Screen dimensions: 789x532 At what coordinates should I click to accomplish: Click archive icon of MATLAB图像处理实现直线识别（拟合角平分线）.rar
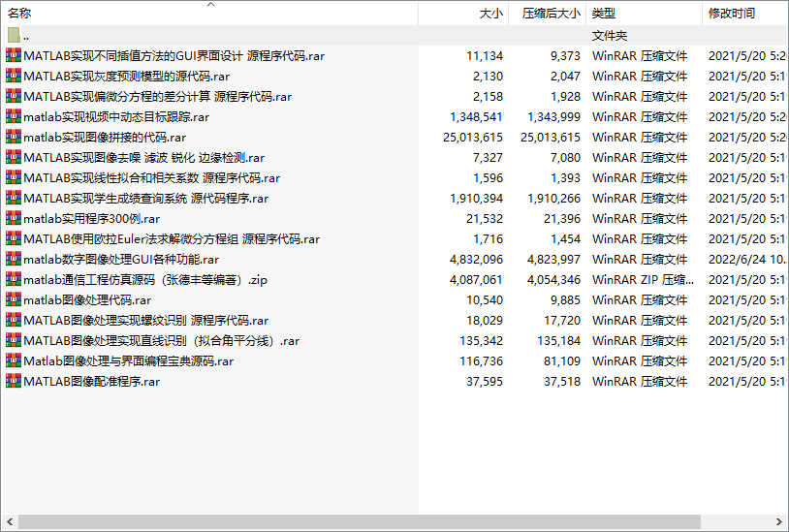[14, 340]
